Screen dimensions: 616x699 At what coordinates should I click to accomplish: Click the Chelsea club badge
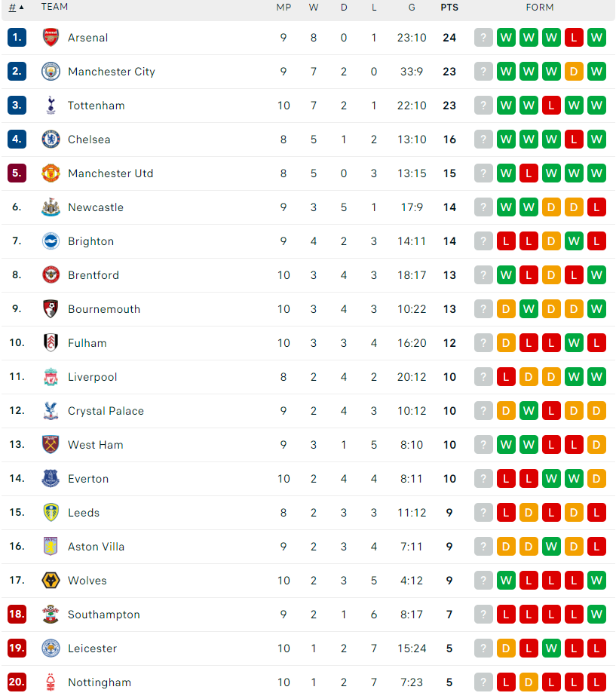point(51,139)
